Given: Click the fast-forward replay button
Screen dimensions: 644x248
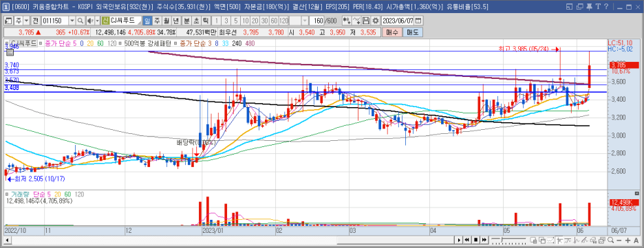Looking at the screenshot, I should click(x=484, y=240).
